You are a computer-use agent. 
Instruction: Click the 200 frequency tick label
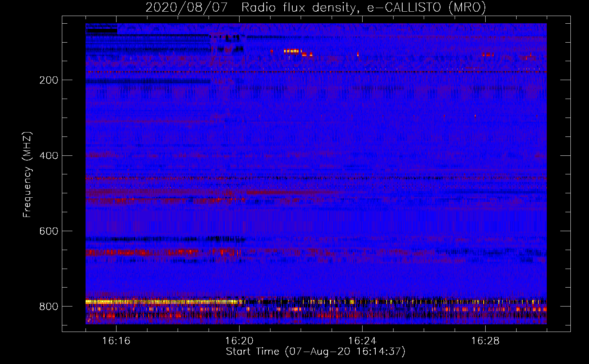point(49,80)
